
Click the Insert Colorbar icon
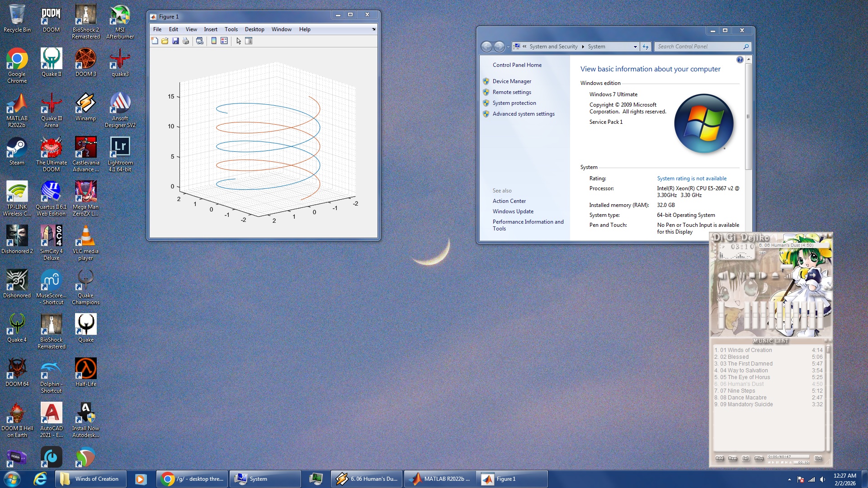point(214,41)
